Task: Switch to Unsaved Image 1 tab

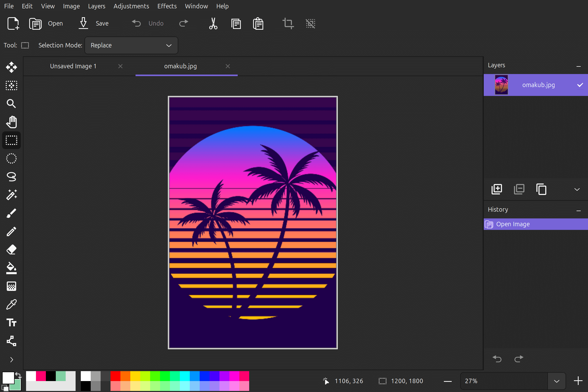Action: click(73, 66)
